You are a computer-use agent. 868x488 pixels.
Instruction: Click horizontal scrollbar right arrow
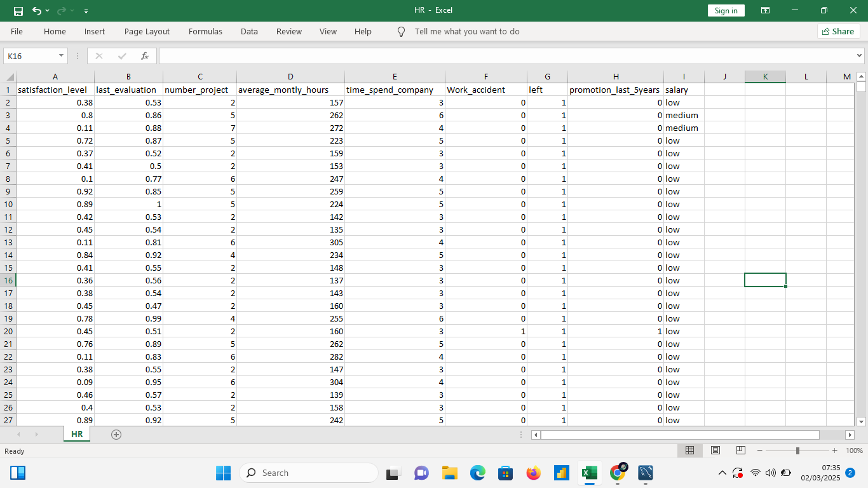[x=850, y=435]
